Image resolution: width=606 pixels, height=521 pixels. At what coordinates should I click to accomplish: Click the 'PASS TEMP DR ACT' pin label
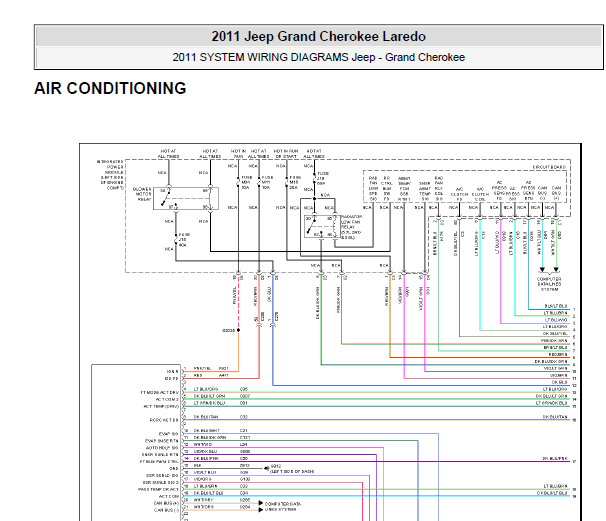pyautogui.click(x=158, y=489)
